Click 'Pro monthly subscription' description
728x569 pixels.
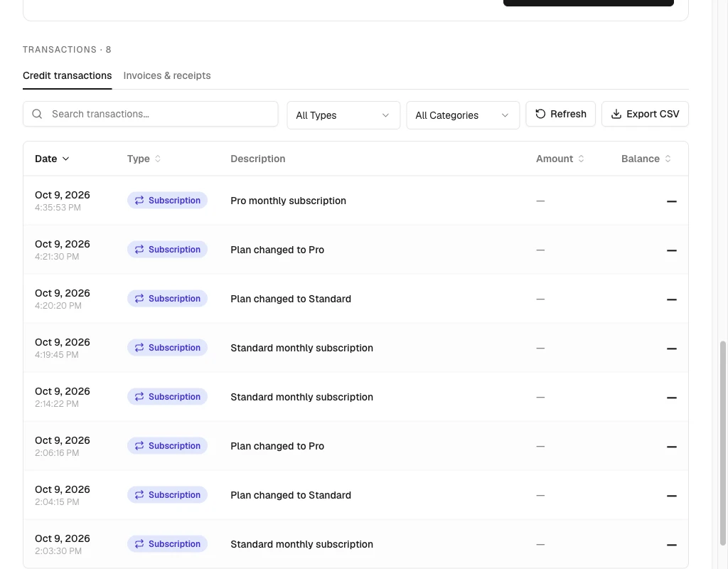click(x=289, y=201)
